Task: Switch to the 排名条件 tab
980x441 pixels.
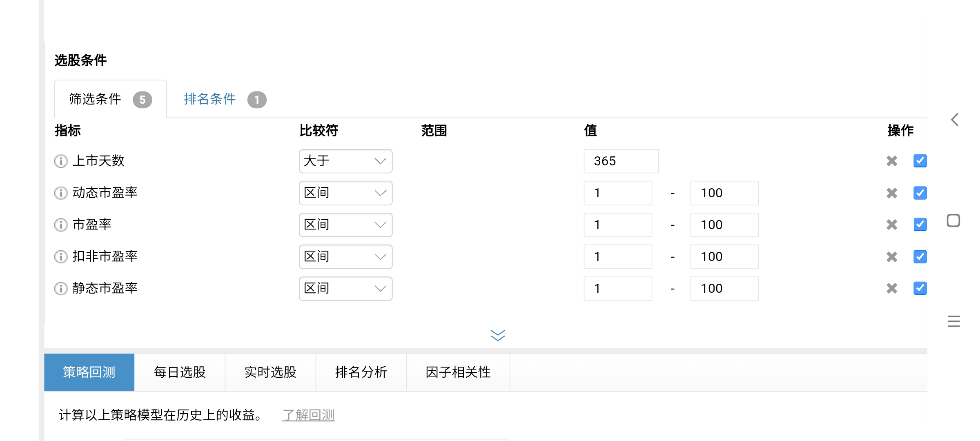Action: coord(210,99)
